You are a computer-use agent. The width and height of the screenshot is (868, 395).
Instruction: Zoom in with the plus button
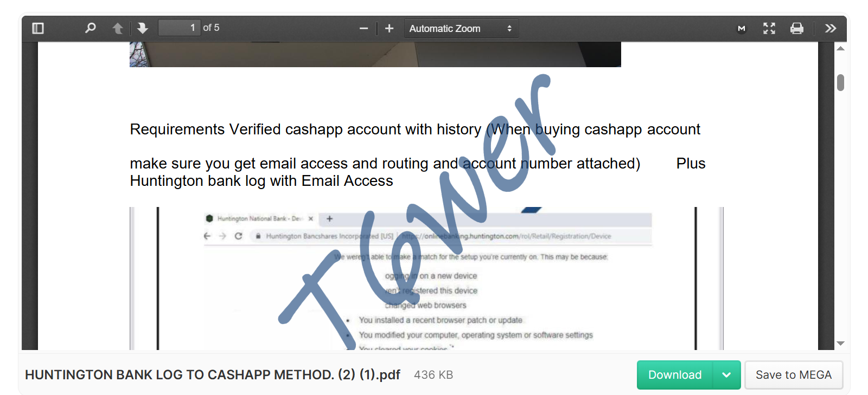[x=389, y=28]
